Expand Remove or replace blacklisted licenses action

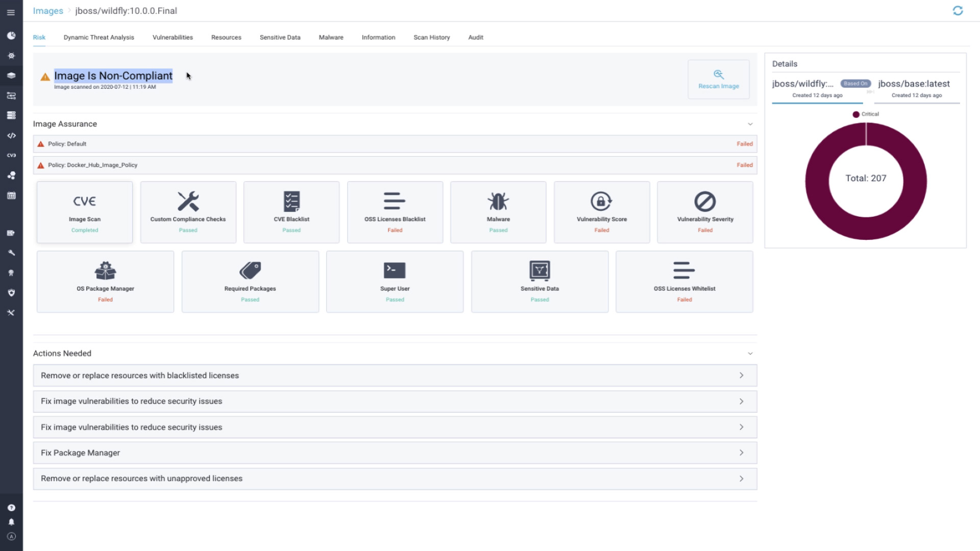pyautogui.click(x=395, y=375)
